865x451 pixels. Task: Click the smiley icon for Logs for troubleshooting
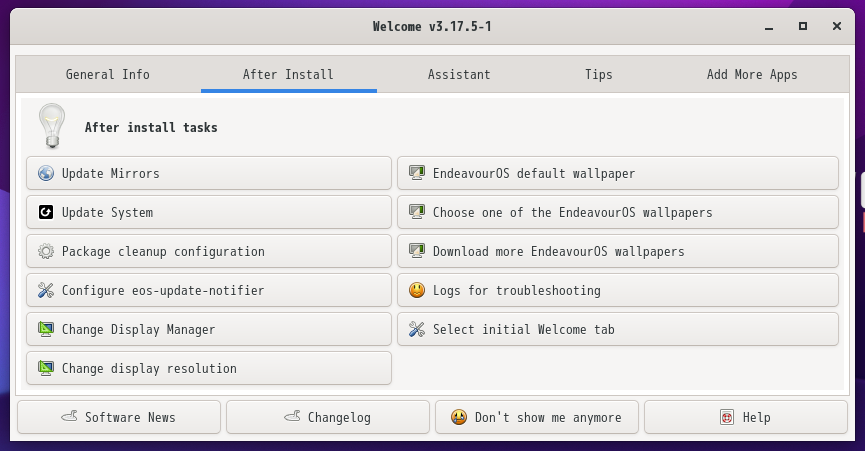pyautogui.click(x=417, y=290)
